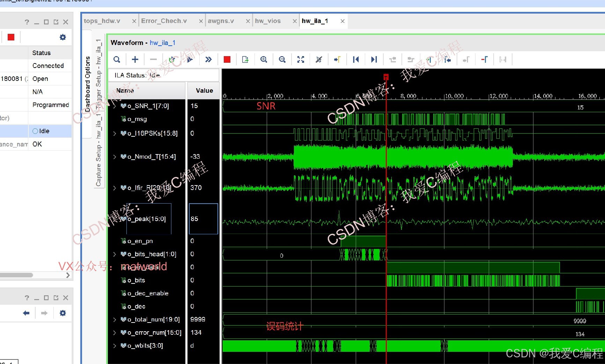This screenshot has width=605, height=364.
Task: Expand the o_Ifir_R bus signal
Action: [x=115, y=188]
